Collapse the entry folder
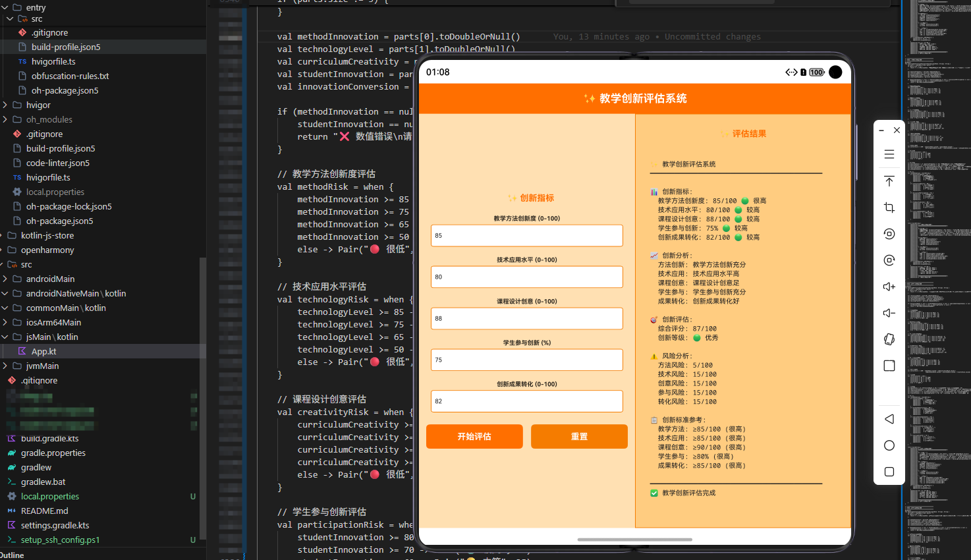971x560 pixels. point(5,7)
